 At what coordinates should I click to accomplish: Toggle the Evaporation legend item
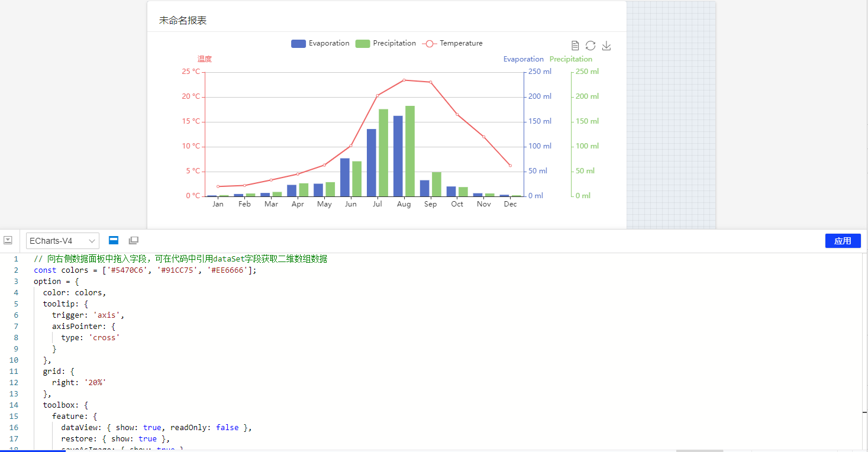click(x=320, y=43)
